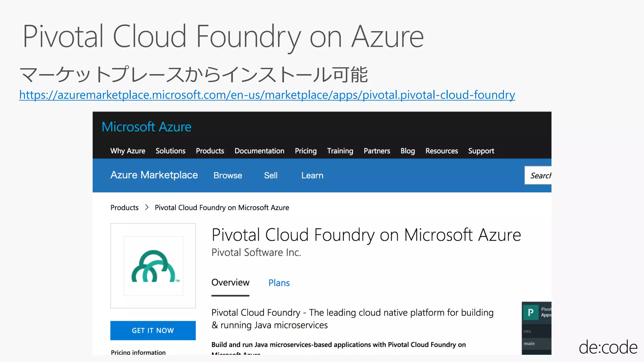The image size is (644, 362).
Task: Open the Partners section
Action: click(x=377, y=151)
